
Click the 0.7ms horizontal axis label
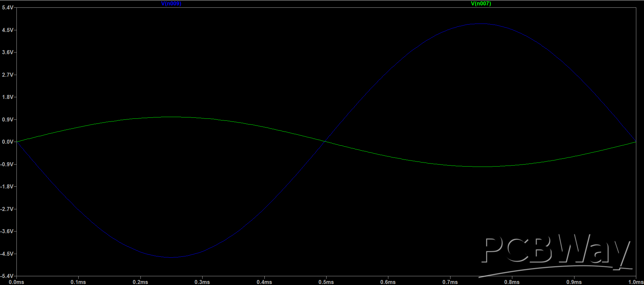click(x=450, y=282)
